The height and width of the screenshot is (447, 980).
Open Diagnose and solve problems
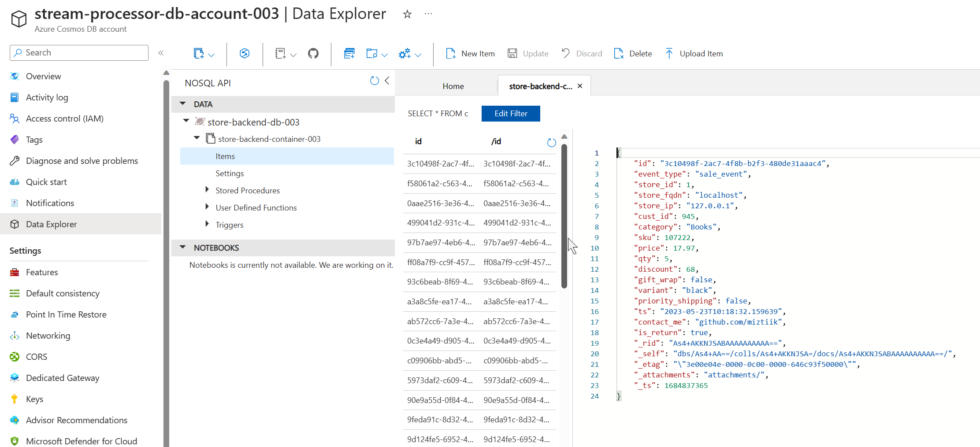point(82,161)
